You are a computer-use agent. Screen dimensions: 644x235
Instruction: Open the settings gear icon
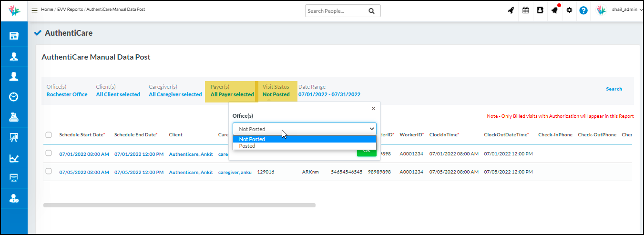tap(569, 10)
